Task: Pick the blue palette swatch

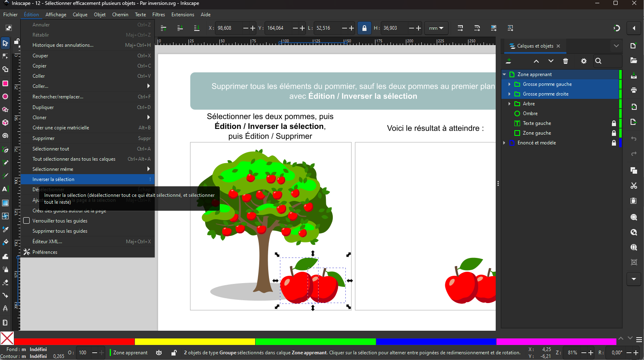Action: [436, 342]
